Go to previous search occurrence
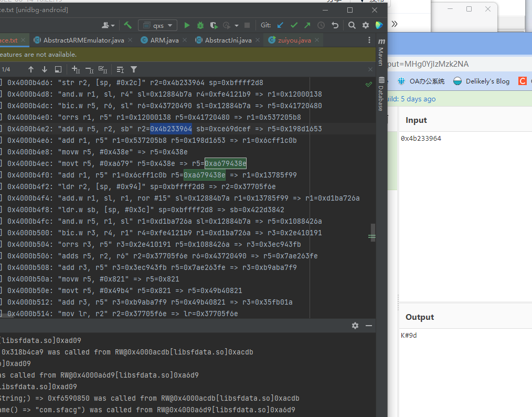 [x=31, y=70]
